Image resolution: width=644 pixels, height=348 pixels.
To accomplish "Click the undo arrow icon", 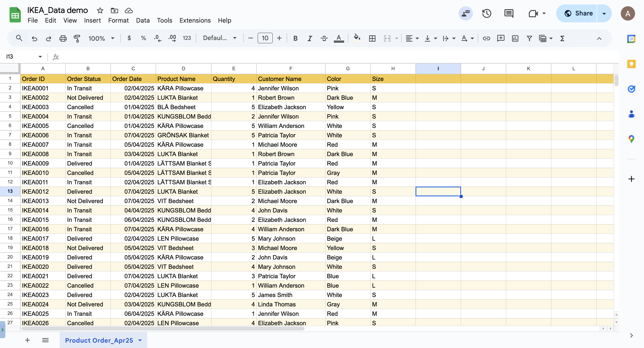I will [34, 38].
